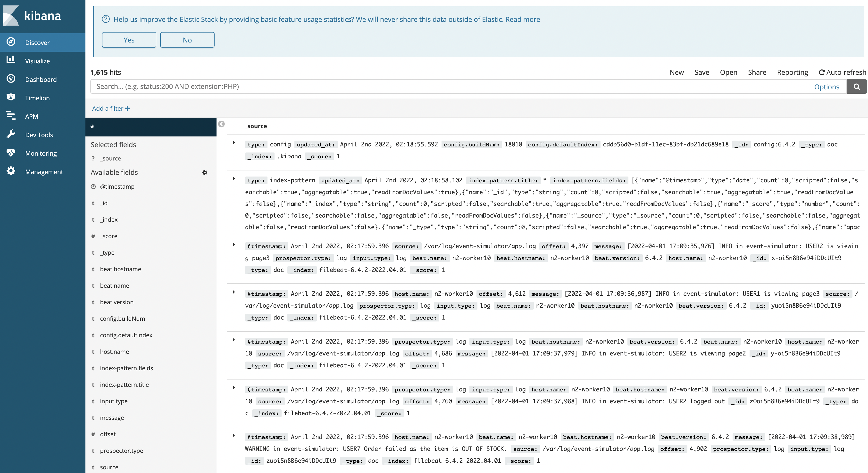Open the Dashboard sidebar icon

(11, 79)
